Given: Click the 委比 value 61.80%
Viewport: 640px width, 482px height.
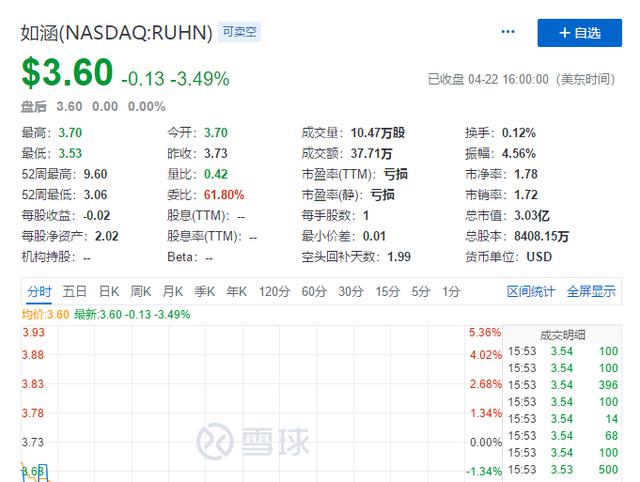Looking at the screenshot, I should click(x=224, y=195).
